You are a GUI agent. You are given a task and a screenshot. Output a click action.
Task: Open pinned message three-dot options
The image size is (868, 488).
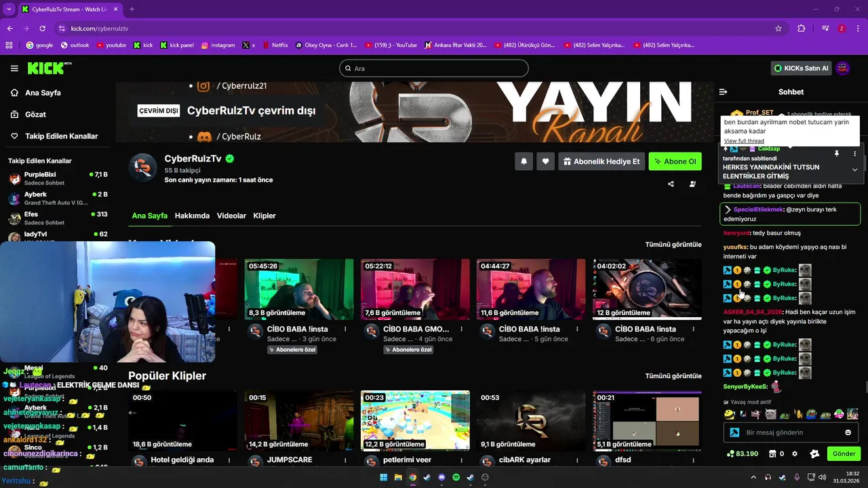(854, 154)
